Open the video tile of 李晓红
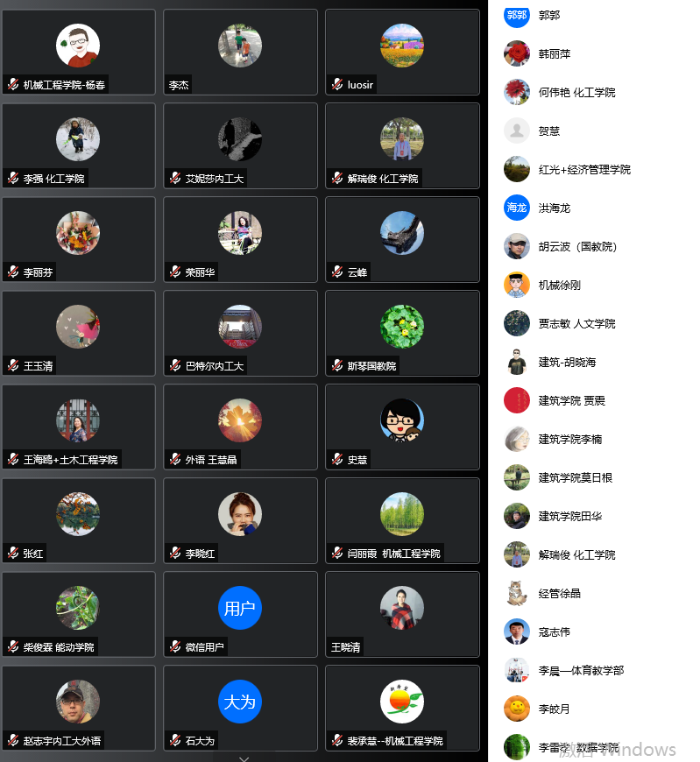 [x=240, y=520]
